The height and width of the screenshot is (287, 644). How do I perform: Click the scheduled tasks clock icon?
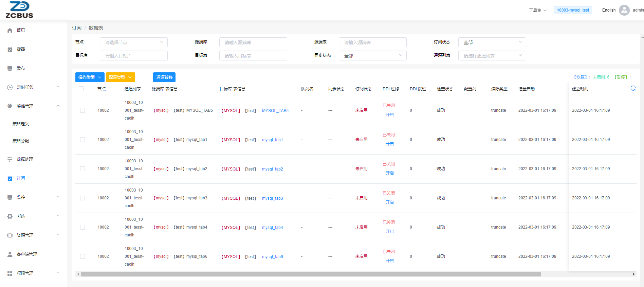[x=10, y=87]
